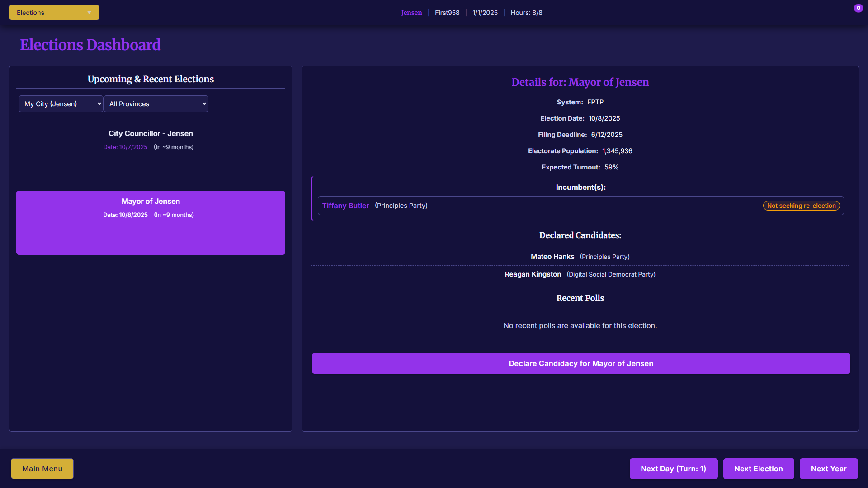Click the Jensen city name in header
868x488 pixels.
(x=411, y=13)
